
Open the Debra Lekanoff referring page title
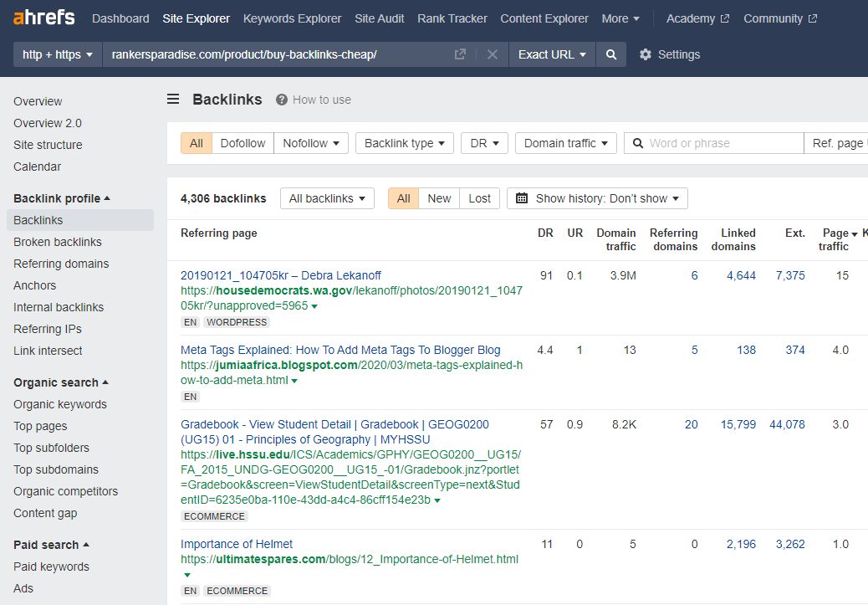coord(281,275)
